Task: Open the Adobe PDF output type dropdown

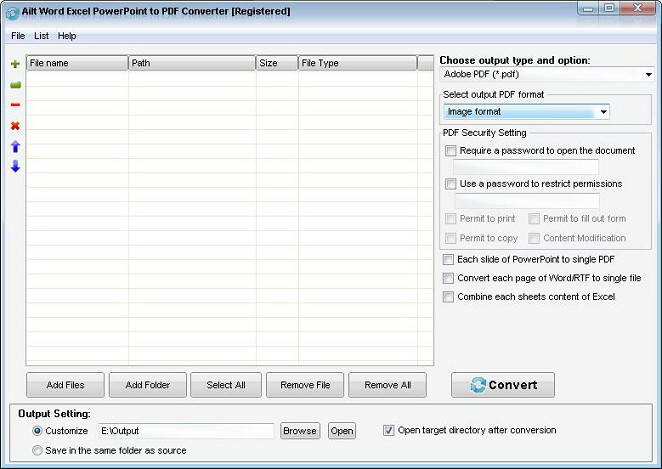Action: click(547, 75)
